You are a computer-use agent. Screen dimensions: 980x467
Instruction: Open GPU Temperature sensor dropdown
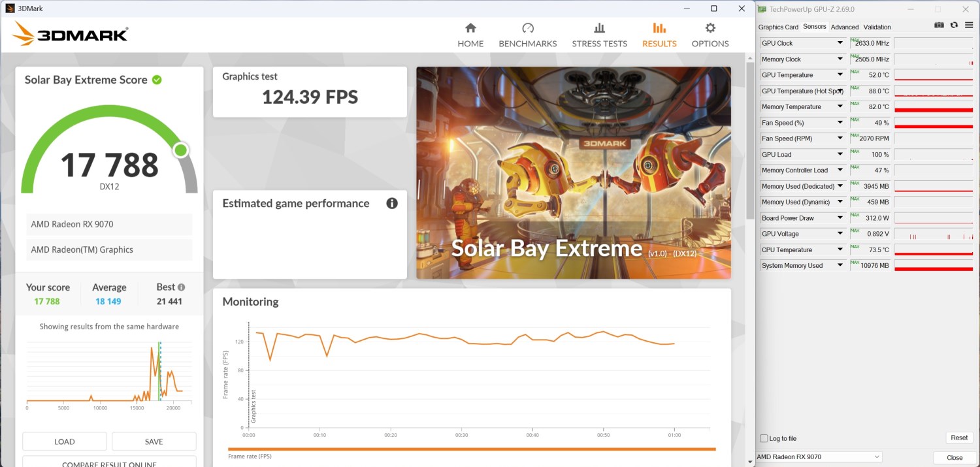pos(840,75)
